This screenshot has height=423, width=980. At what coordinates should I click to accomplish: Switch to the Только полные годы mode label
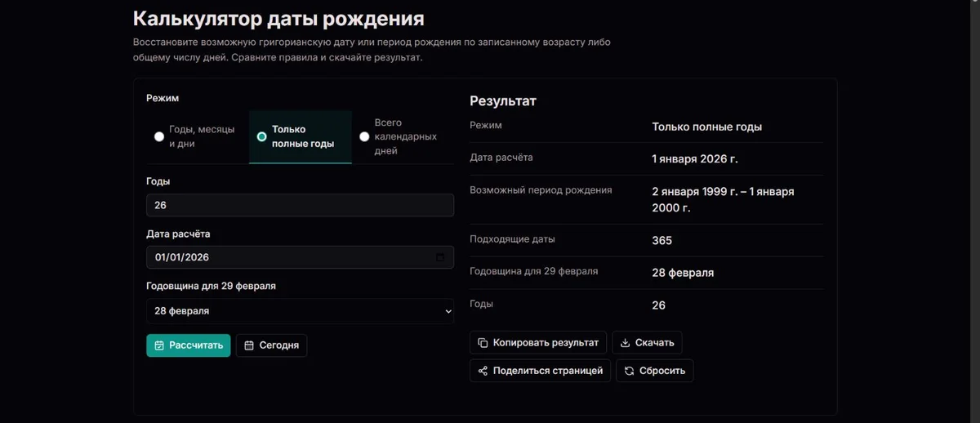pyautogui.click(x=303, y=136)
